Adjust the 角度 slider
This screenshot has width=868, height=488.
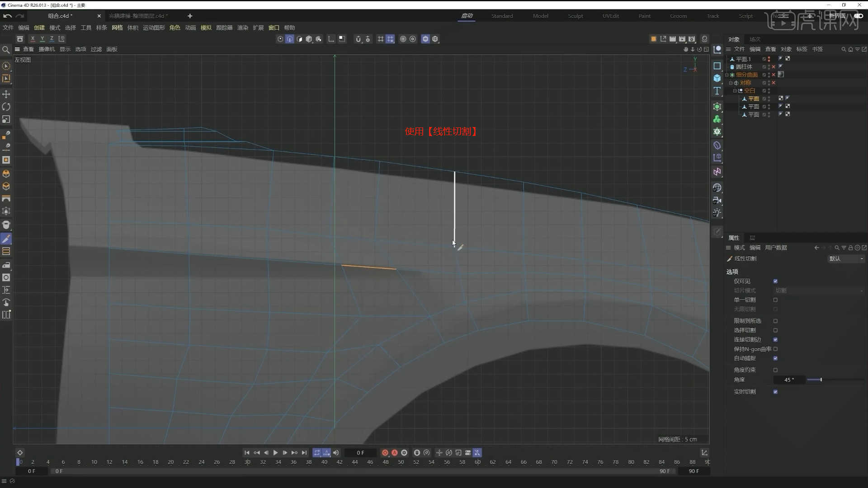[835, 380]
